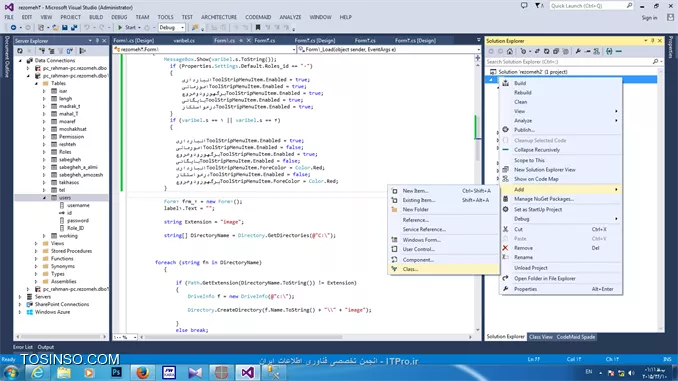Click the Refresh icon in Server Explorer

click(x=20, y=51)
